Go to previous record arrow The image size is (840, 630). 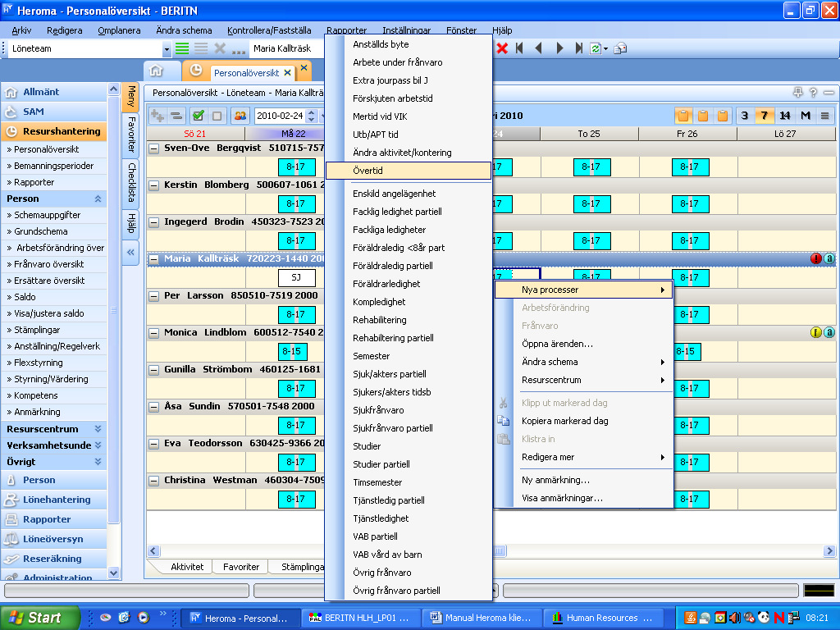point(538,48)
